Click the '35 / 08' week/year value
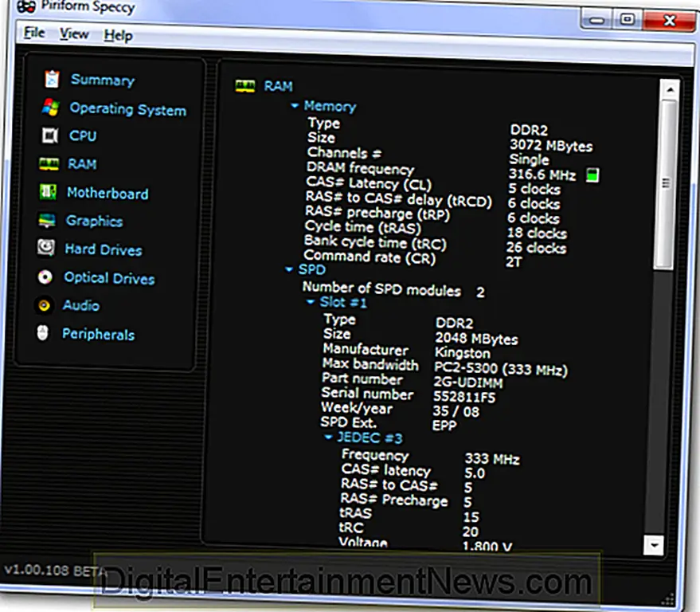This screenshot has height=612, width=700. pos(456,411)
